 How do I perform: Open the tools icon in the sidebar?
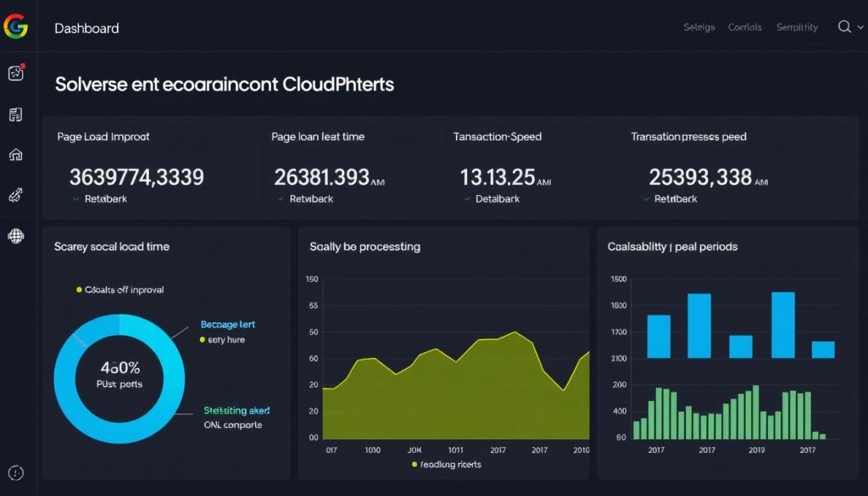16,194
